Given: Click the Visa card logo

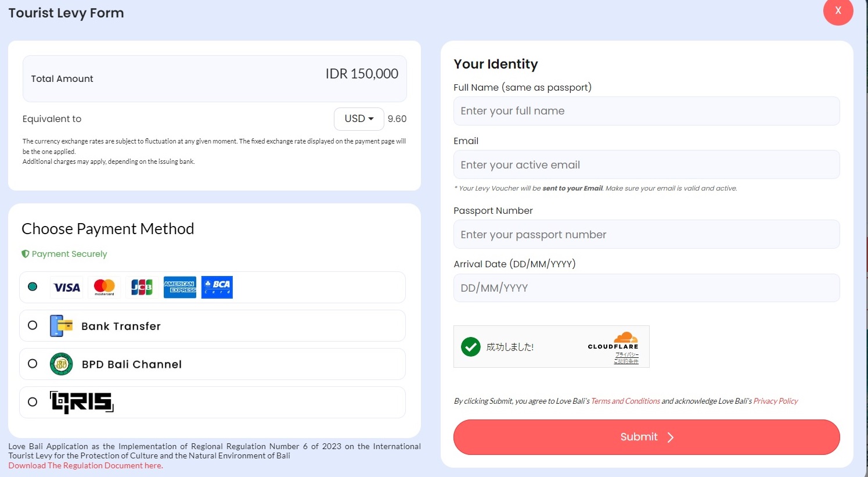Looking at the screenshot, I should pos(67,288).
